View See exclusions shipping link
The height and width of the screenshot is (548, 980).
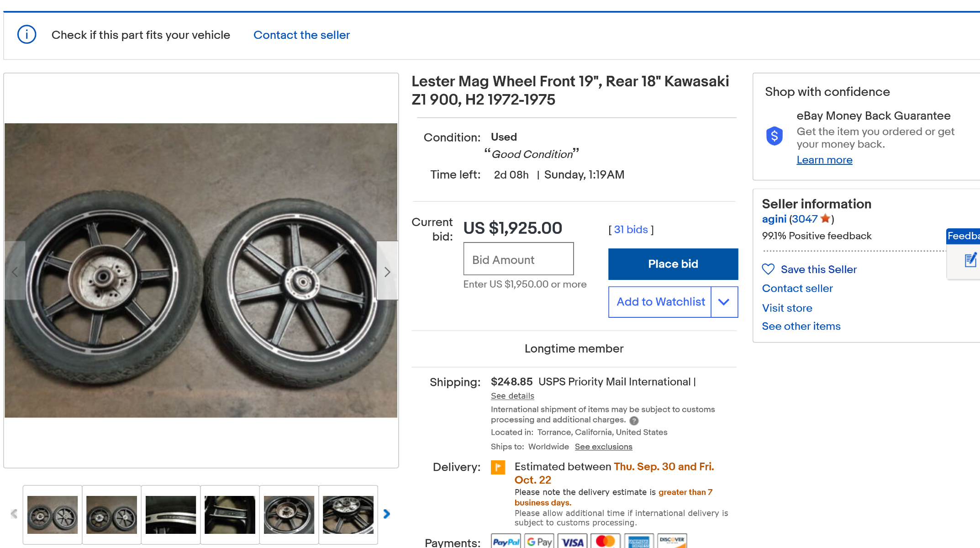click(x=603, y=447)
